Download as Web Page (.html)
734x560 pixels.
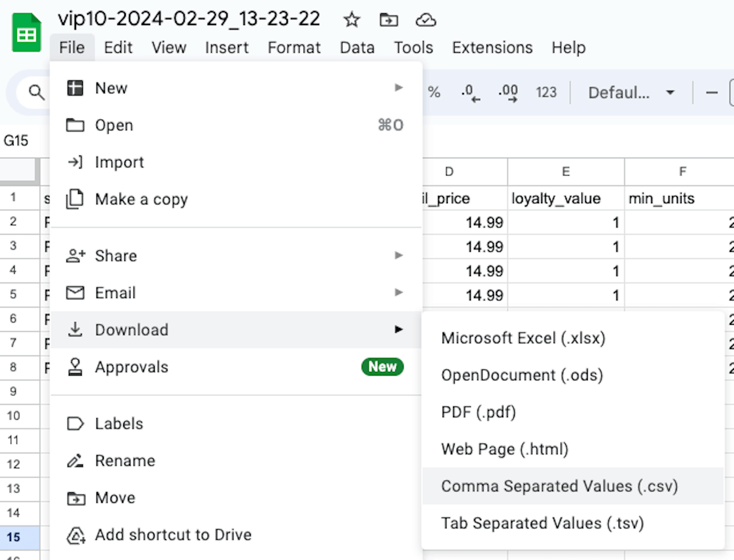click(x=573, y=449)
